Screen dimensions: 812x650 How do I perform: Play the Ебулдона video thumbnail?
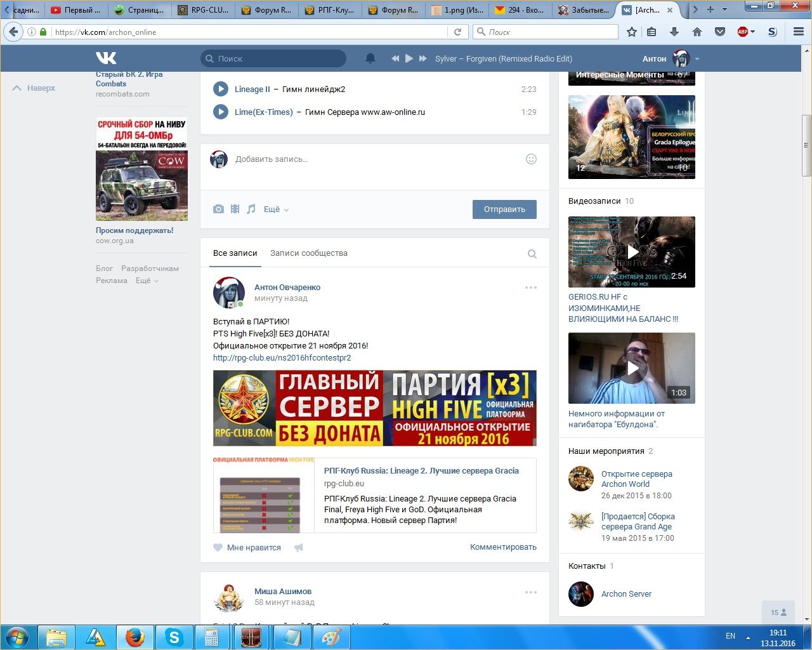(x=632, y=368)
